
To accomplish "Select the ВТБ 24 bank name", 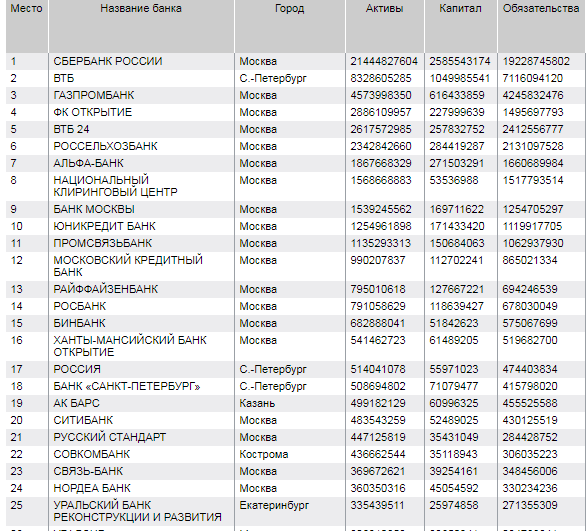I will [71, 129].
